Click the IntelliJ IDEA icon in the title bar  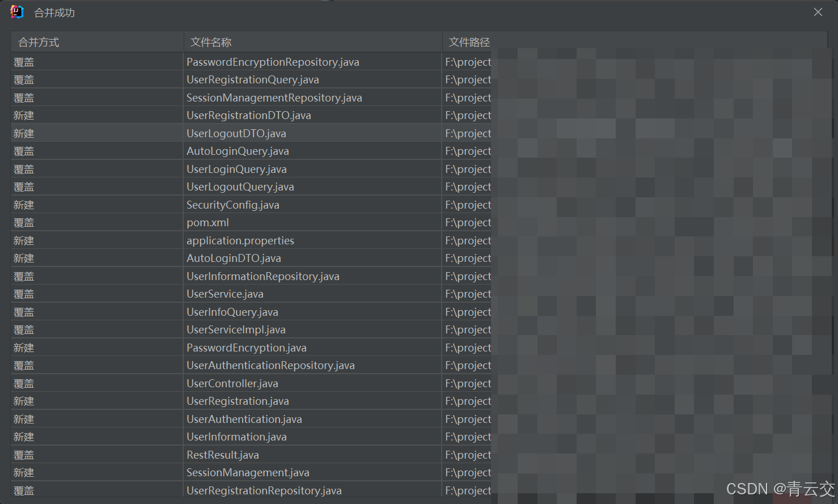pos(17,12)
